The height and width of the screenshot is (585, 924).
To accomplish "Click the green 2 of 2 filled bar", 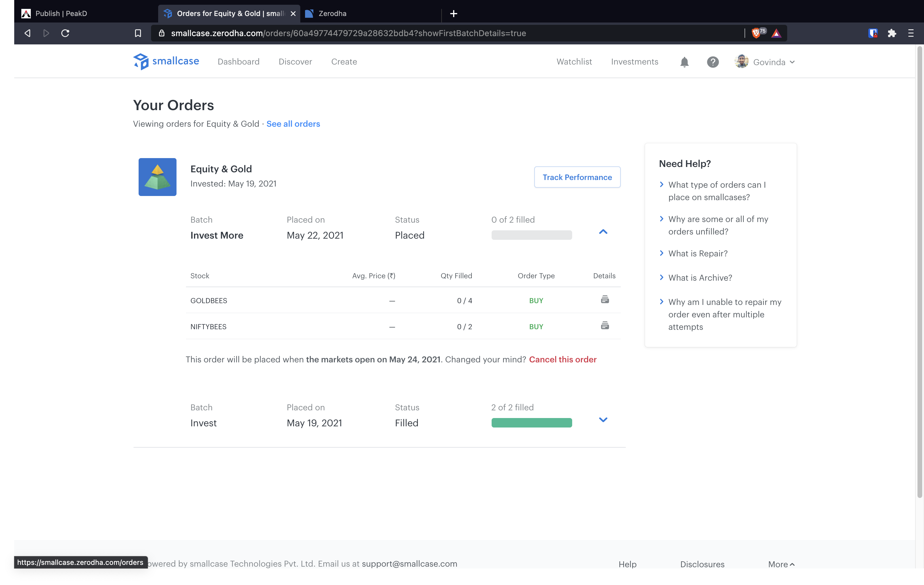I will [532, 423].
